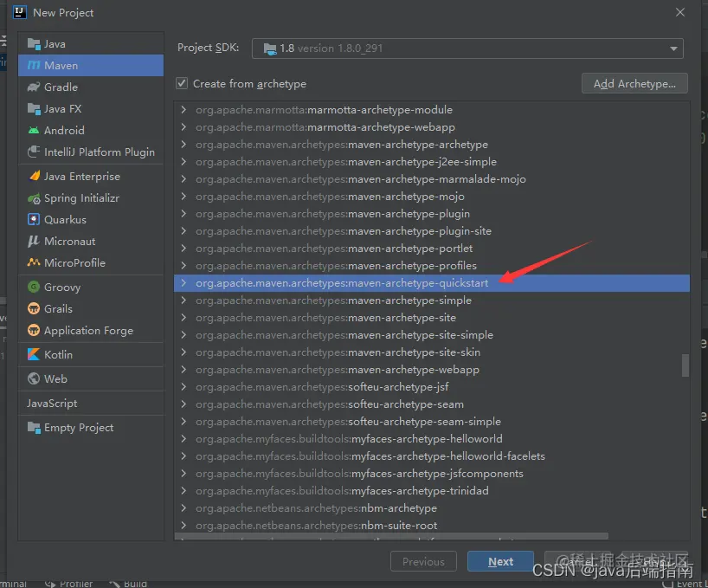Select maven-archetype-portlet row

pos(432,248)
